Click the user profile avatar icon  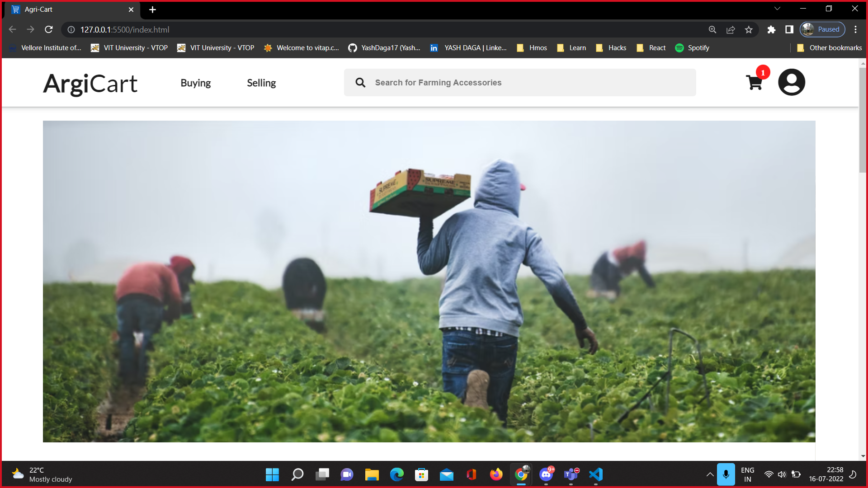[791, 82]
